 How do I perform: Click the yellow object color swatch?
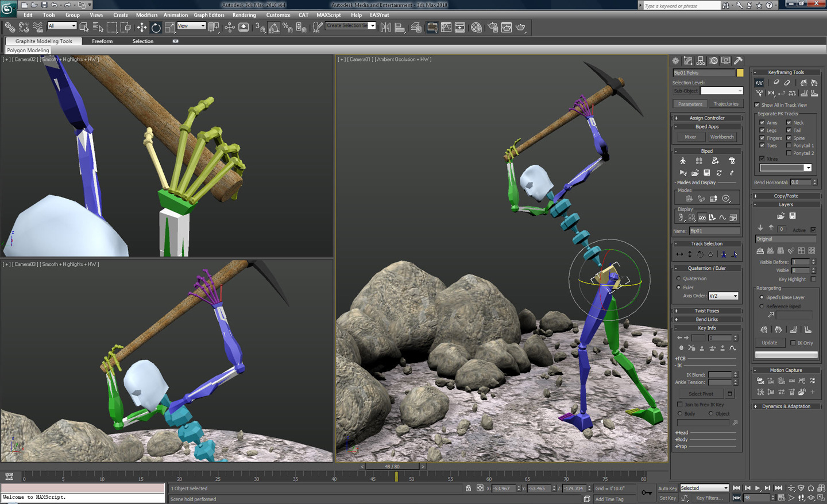(740, 73)
